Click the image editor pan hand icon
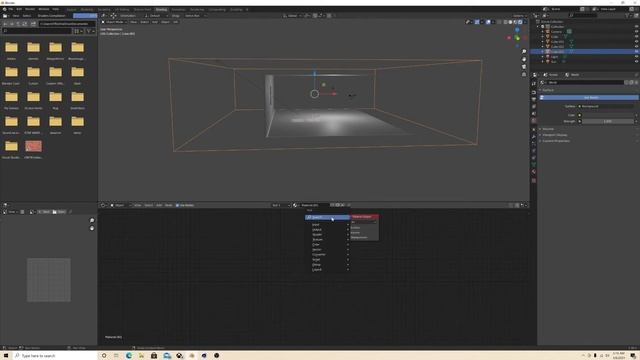The height and width of the screenshot is (360, 640). pos(92,228)
